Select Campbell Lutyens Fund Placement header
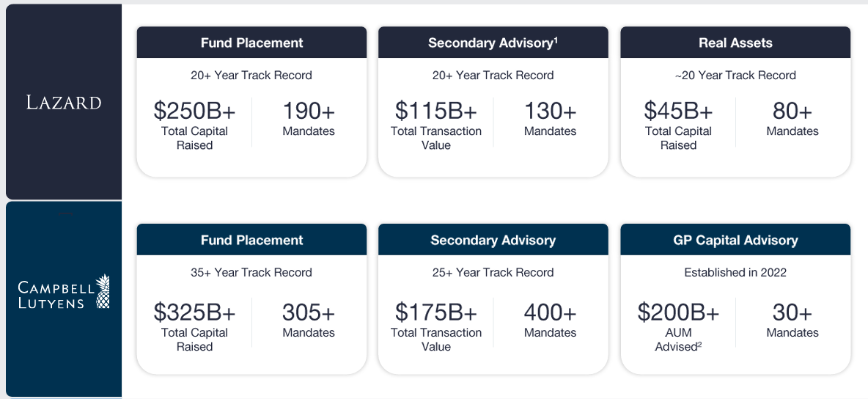This screenshot has width=868, height=399. pyautogui.click(x=251, y=241)
